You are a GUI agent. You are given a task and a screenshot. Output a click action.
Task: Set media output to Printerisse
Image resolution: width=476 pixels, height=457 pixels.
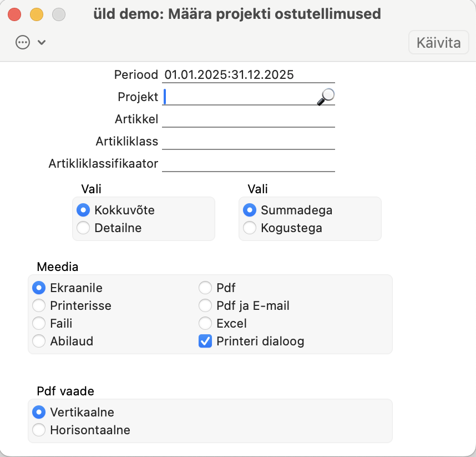tap(39, 306)
